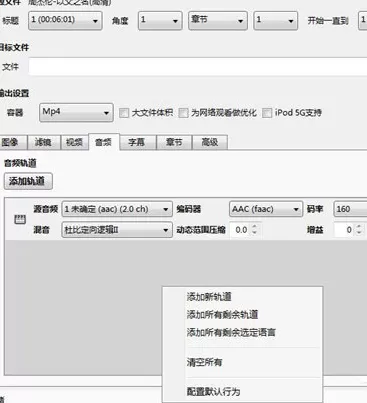Viewport: 367px width, 403px height.
Task: Open the 高级 tab
Action: [210, 143]
